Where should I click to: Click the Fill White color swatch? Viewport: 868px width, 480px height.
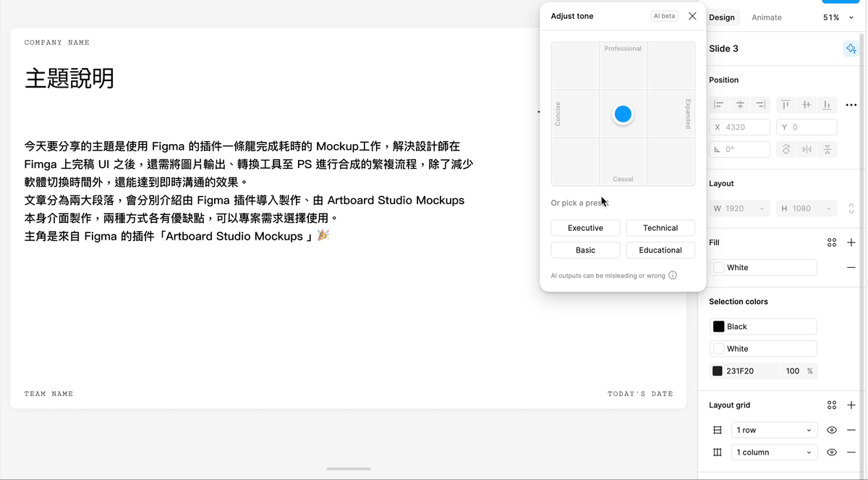pos(719,267)
